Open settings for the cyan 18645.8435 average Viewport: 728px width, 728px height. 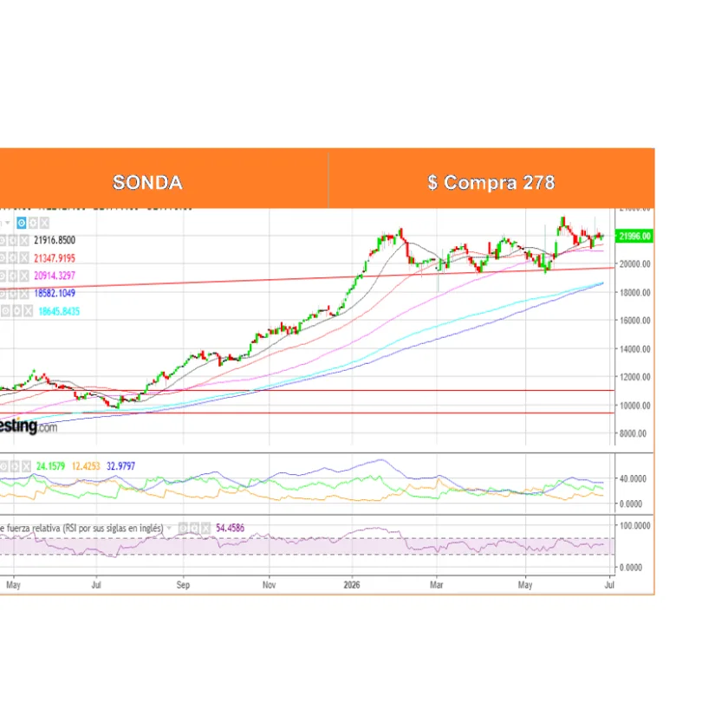(x=17, y=311)
